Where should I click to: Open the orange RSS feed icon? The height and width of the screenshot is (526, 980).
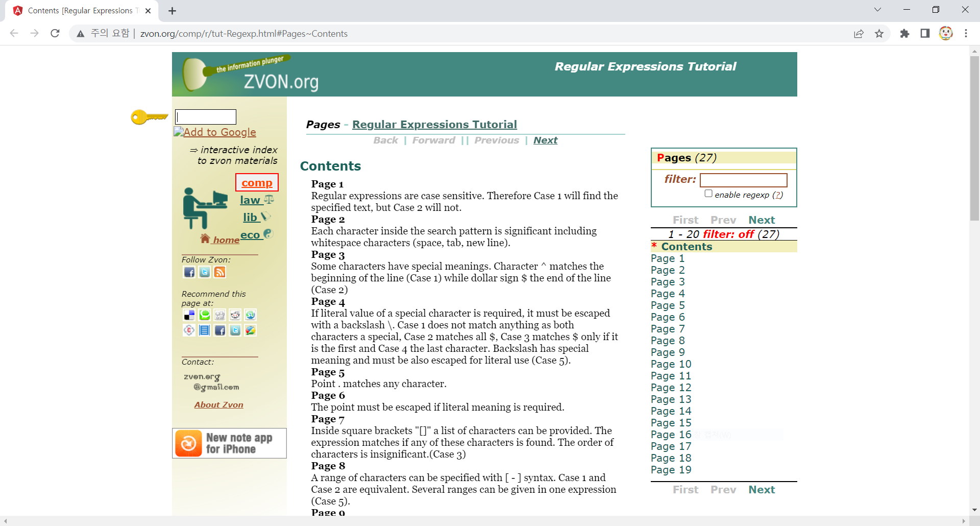tap(220, 272)
